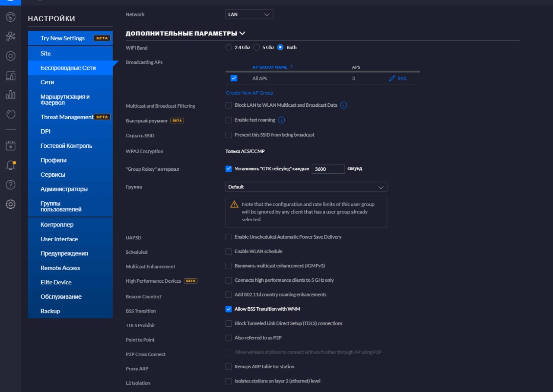Uncheck the All APs group checkbox

click(234, 78)
